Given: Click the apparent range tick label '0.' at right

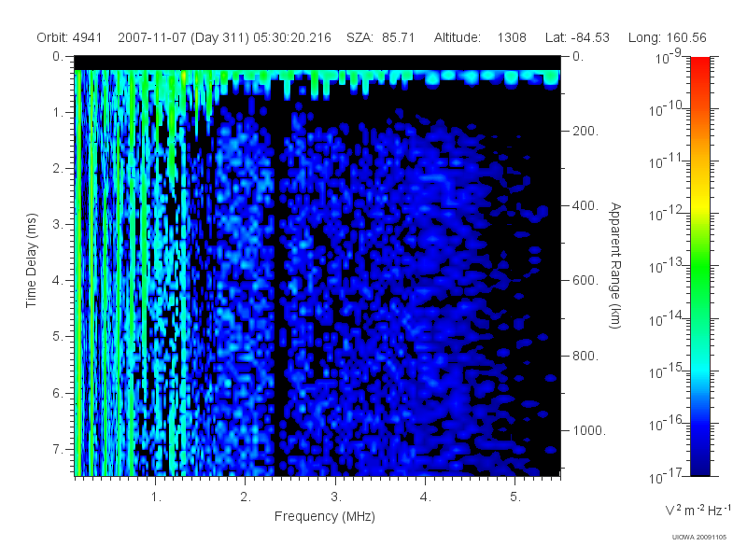Looking at the screenshot, I should (578, 57).
